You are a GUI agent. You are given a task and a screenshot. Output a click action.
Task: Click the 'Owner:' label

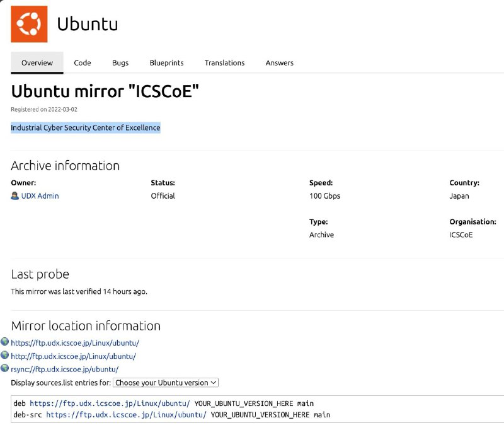(x=23, y=183)
